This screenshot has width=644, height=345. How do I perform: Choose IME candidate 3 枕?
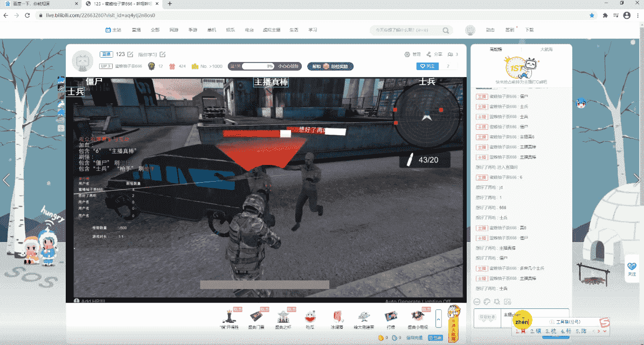[551, 331]
